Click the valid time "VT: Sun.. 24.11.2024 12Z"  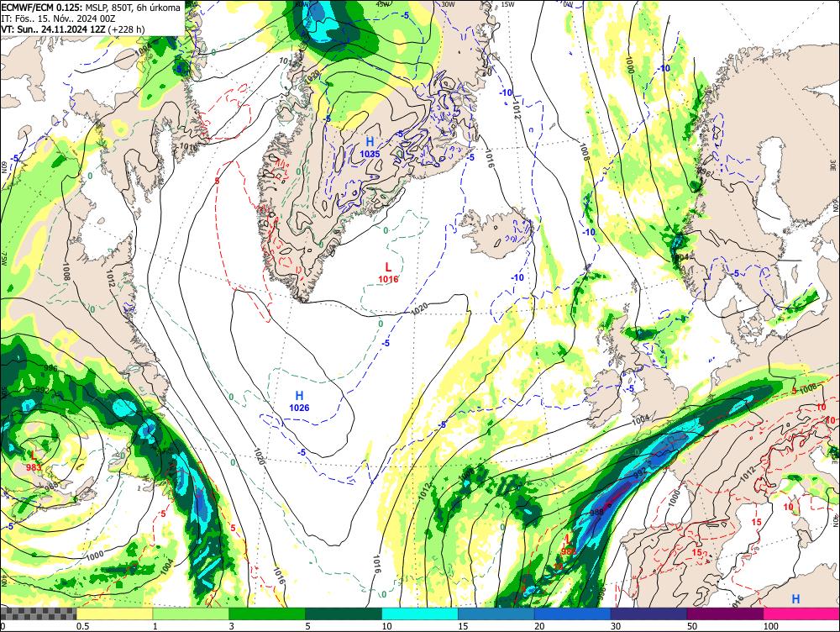[53, 29]
